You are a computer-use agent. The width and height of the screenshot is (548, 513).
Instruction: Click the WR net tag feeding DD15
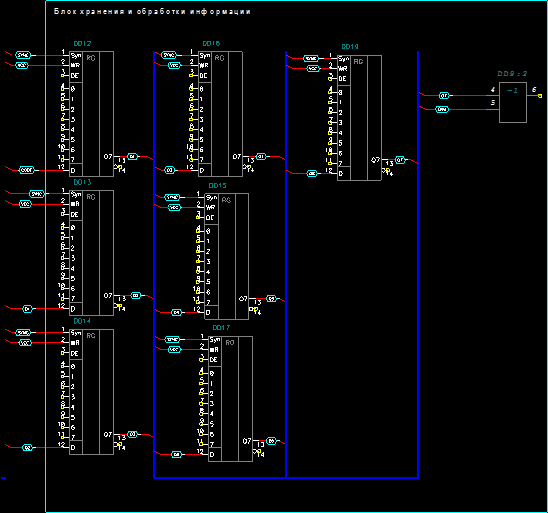click(174, 207)
